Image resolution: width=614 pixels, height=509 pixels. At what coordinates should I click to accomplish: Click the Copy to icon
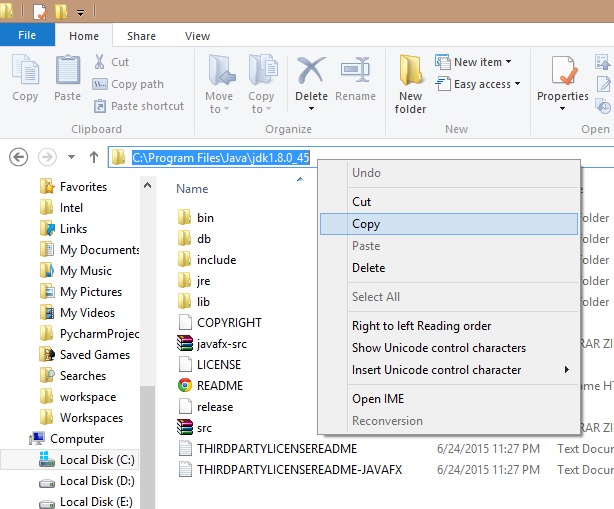[263, 70]
